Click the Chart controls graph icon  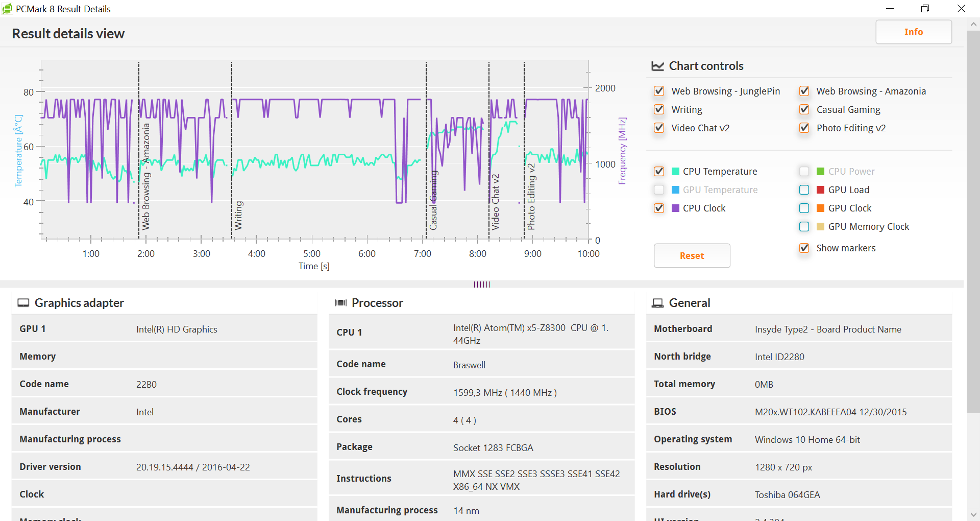[x=657, y=66]
